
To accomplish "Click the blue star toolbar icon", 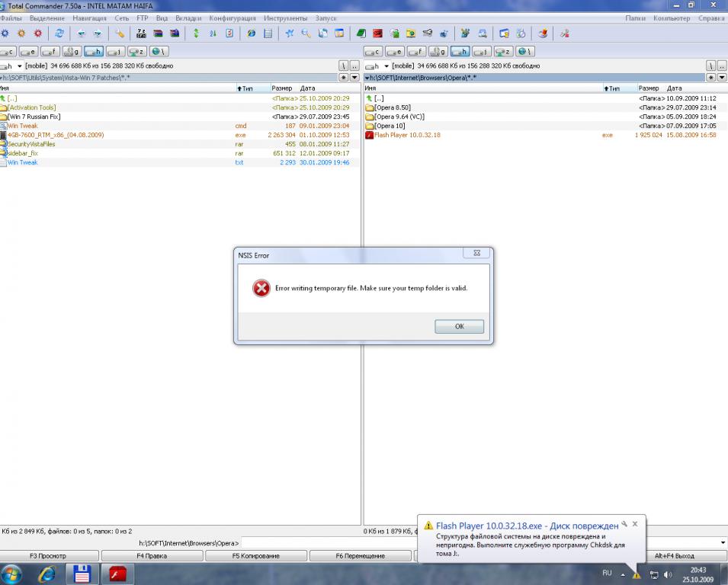I will coord(290,34).
